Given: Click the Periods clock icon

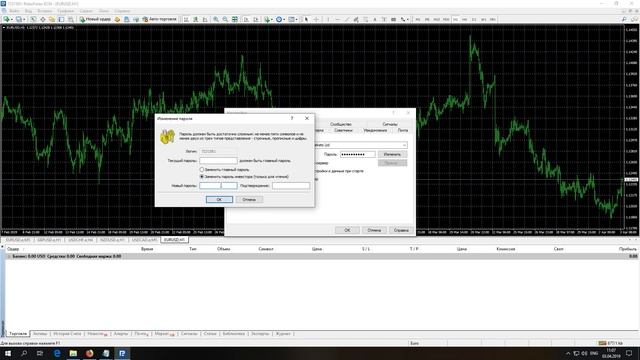Looking at the screenshot, I should (x=279, y=19).
